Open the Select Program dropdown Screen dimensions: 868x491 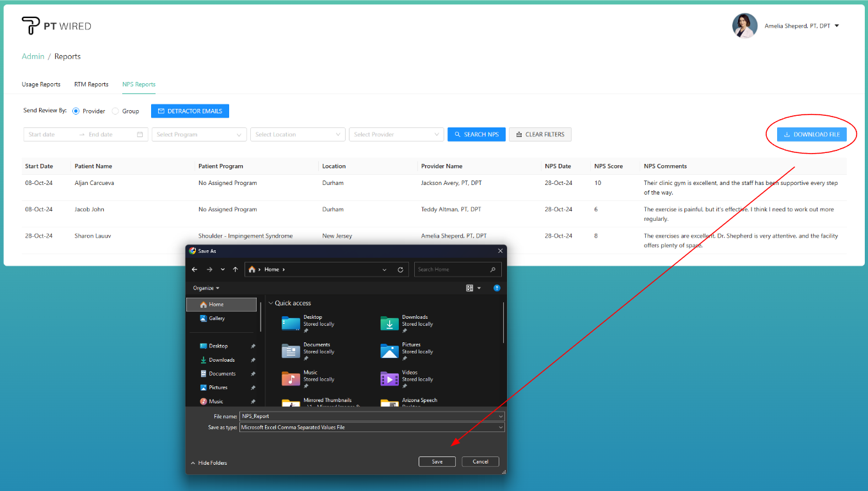coord(199,134)
